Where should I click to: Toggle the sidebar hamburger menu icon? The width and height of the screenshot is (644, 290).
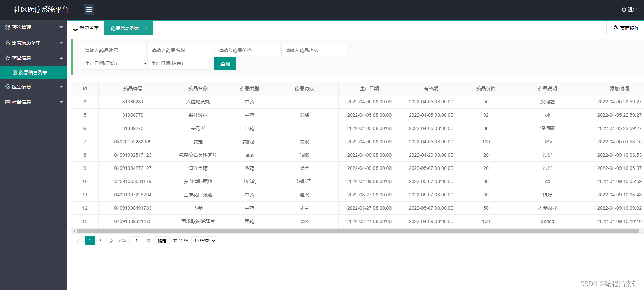[x=89, y=10]
